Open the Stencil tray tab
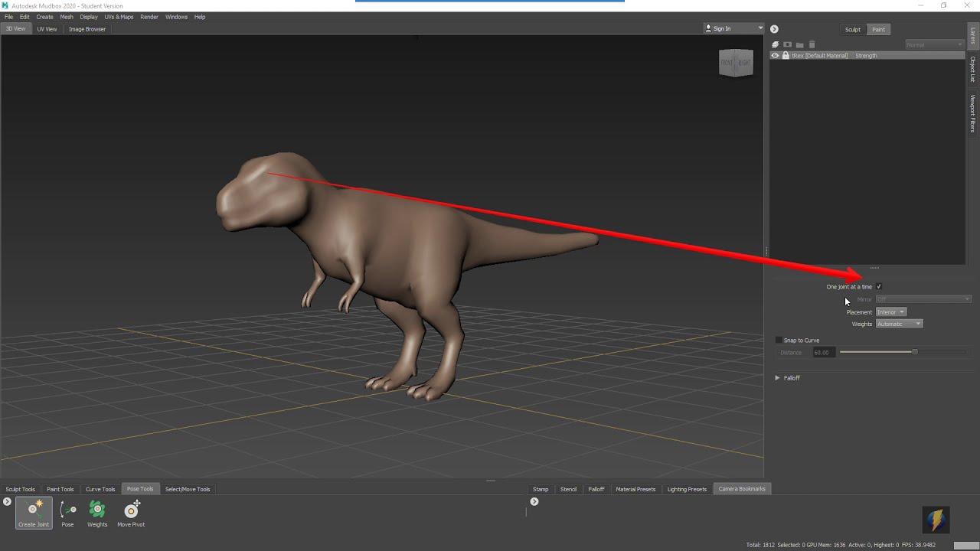The image size is (980, 551). coord(569,489)
